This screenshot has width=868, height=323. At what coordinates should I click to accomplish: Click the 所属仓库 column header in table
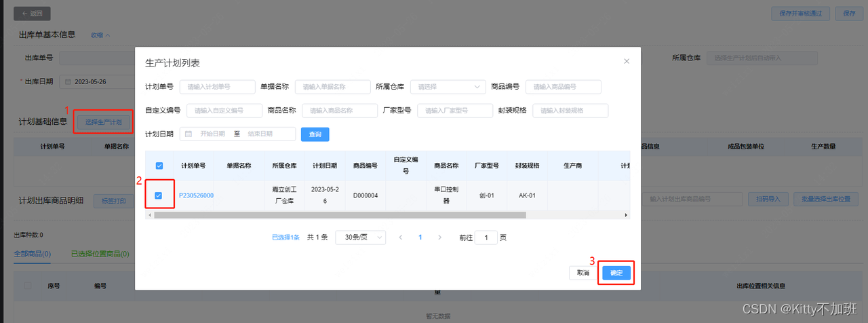point(285,166)
